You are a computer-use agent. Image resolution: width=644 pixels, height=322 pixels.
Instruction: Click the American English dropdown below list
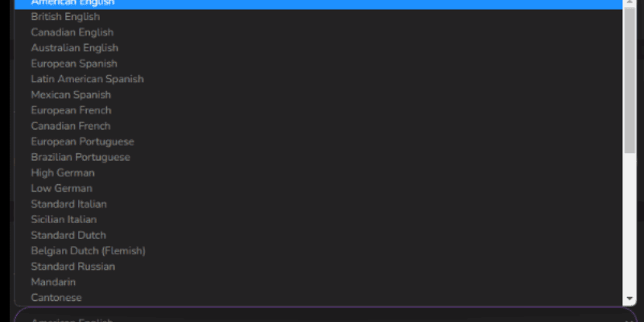(x=325, y=315)
